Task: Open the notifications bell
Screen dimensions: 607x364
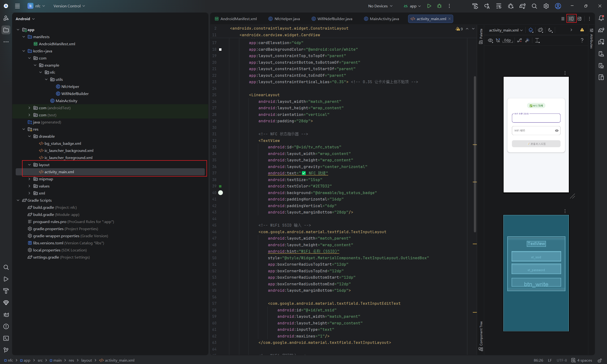Action: pyautogui.click(x=601, y=18)
